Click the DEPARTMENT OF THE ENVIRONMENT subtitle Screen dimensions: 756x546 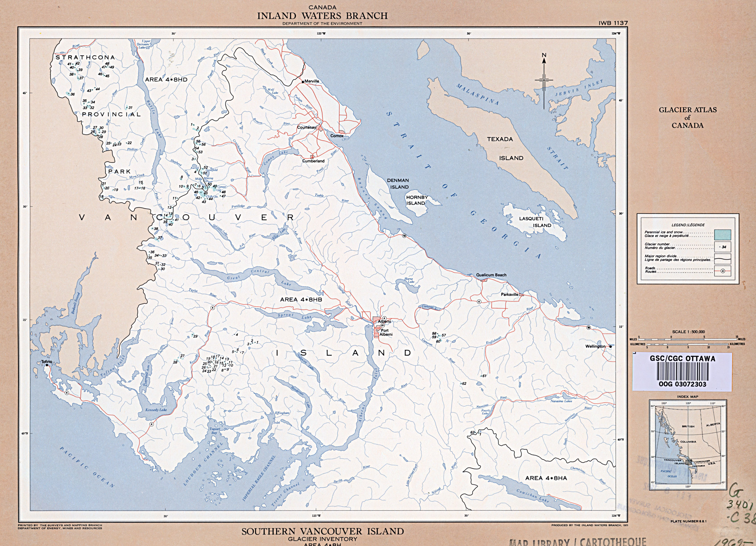(x=322, y=24)
